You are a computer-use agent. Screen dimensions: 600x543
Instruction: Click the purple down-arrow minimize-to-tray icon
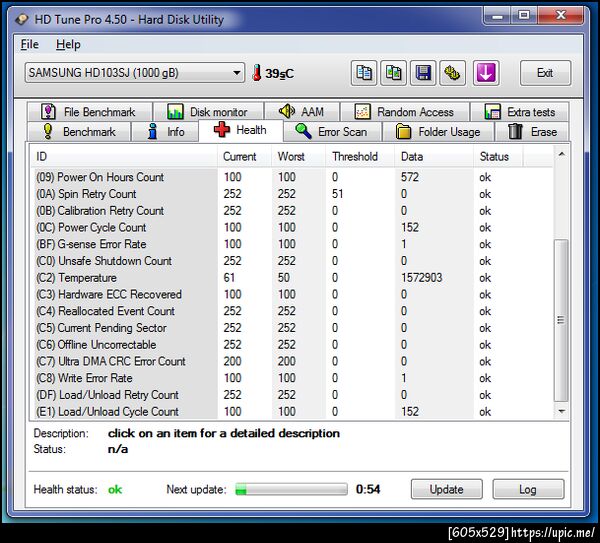click(x=486, y=73)
